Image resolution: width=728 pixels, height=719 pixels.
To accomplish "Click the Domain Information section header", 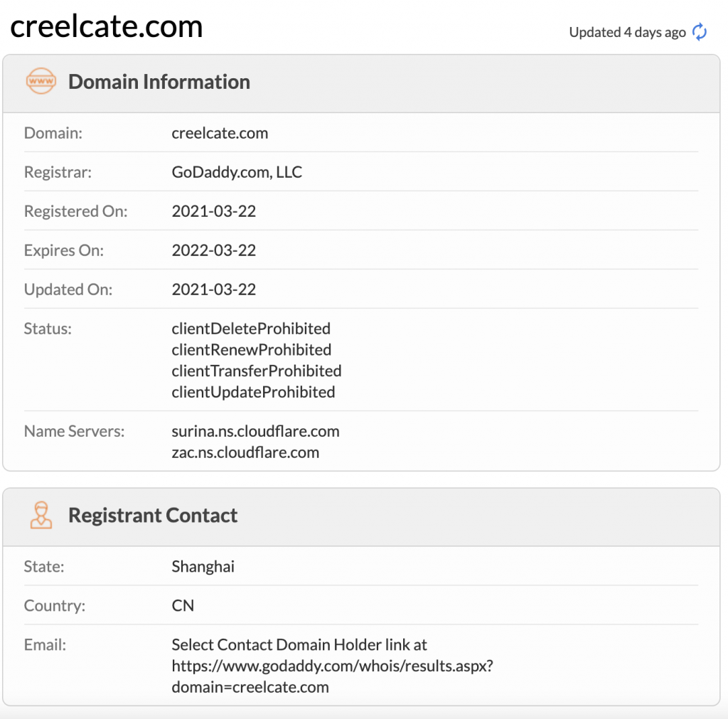I will pyautogui.click(x=159, y=82).
